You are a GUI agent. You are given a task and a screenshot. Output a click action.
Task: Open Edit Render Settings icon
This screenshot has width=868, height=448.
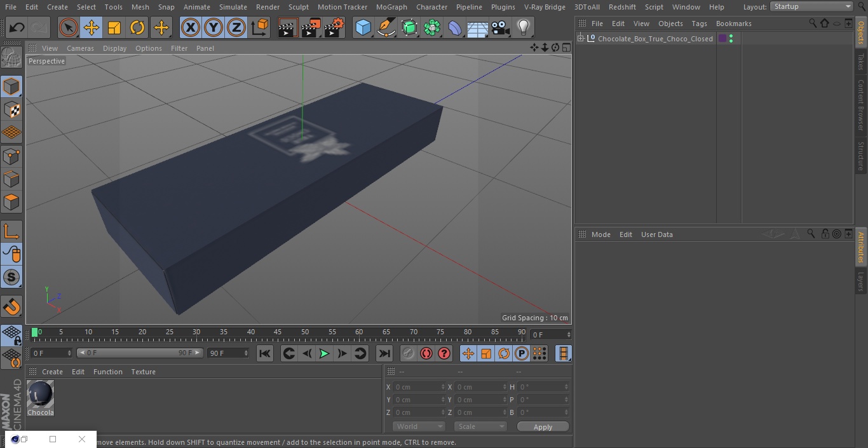click(334, 27)
